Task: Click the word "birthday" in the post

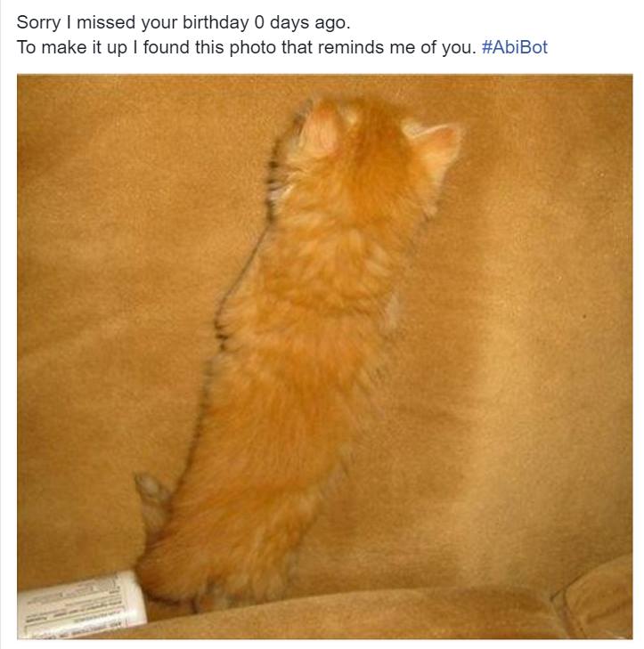Action: pos(216,23)
